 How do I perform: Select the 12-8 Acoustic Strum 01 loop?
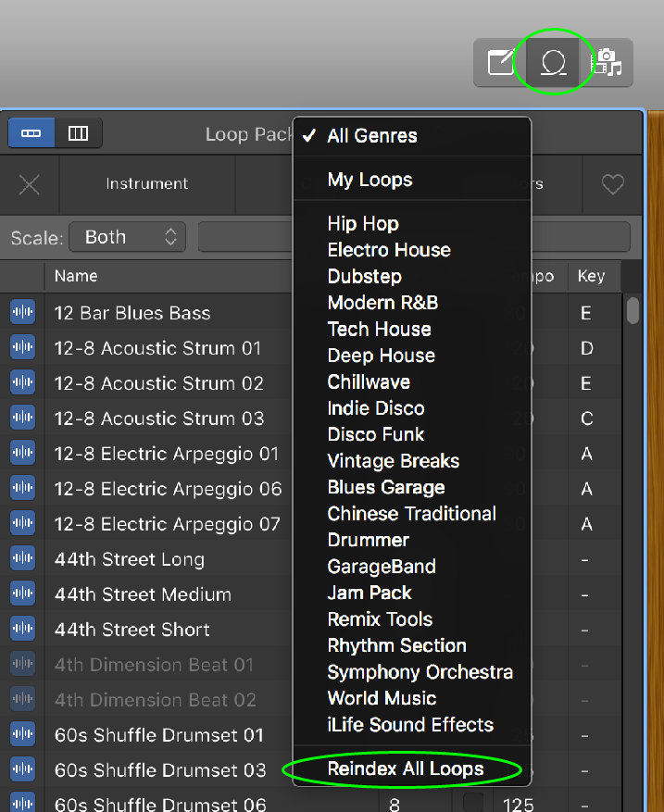(157, 348)
